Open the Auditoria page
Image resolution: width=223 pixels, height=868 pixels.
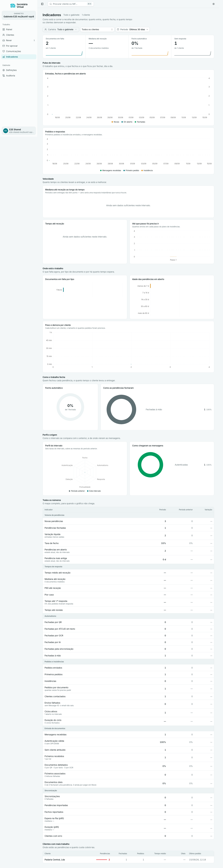[19, 75]
